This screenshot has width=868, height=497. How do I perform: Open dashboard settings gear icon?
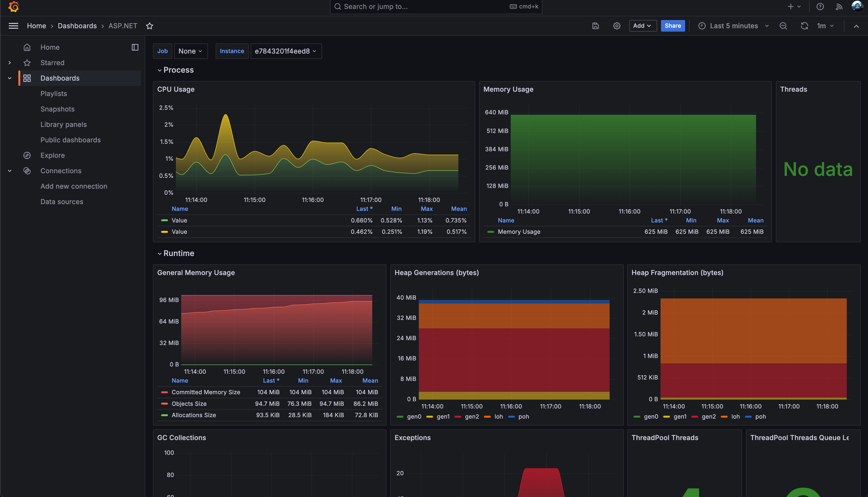click(x=616, y=26)
